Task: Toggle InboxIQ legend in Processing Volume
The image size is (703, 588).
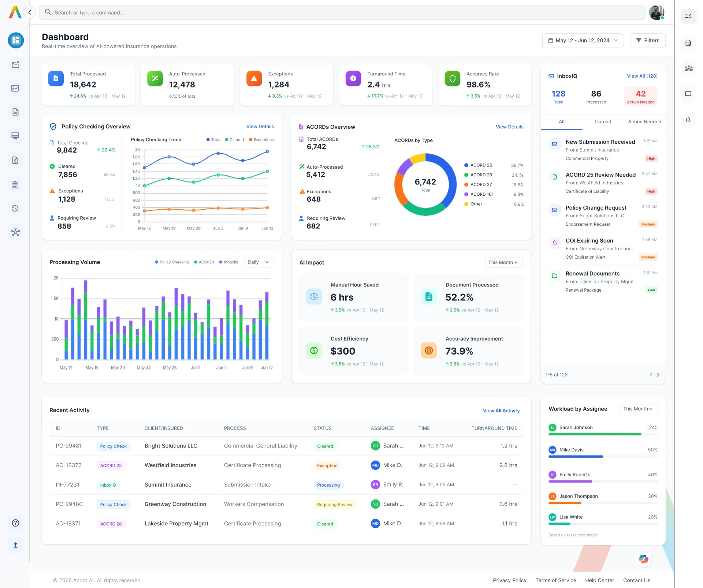Action: click(228, 262)
